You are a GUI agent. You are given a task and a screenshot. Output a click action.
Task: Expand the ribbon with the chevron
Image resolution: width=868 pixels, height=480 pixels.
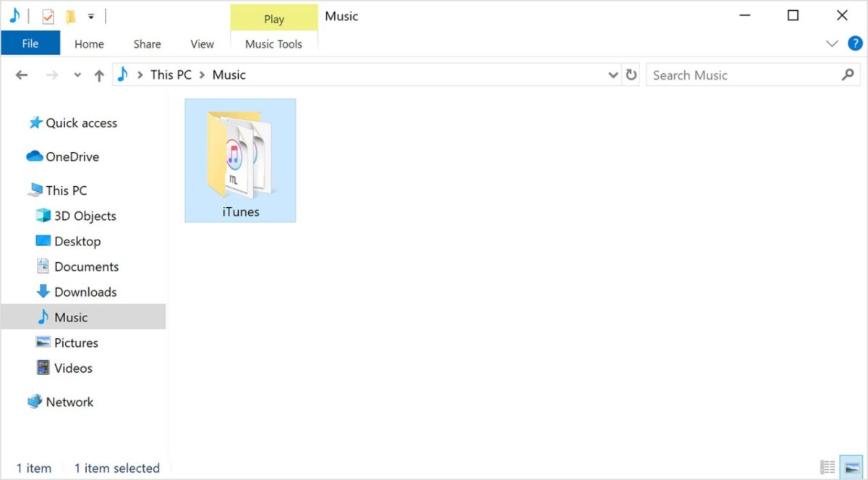[832, 44]
